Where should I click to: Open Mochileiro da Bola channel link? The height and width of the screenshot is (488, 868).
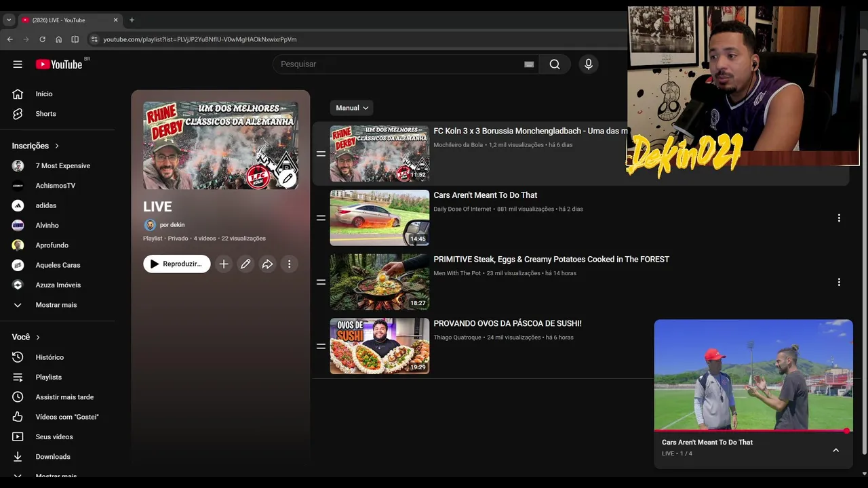click(x=460, y=145)
